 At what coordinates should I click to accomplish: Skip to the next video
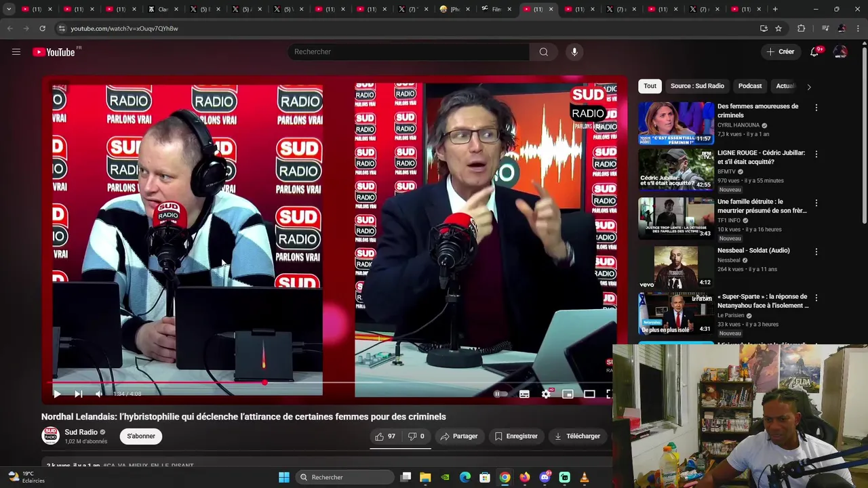[x=78, y=394]
